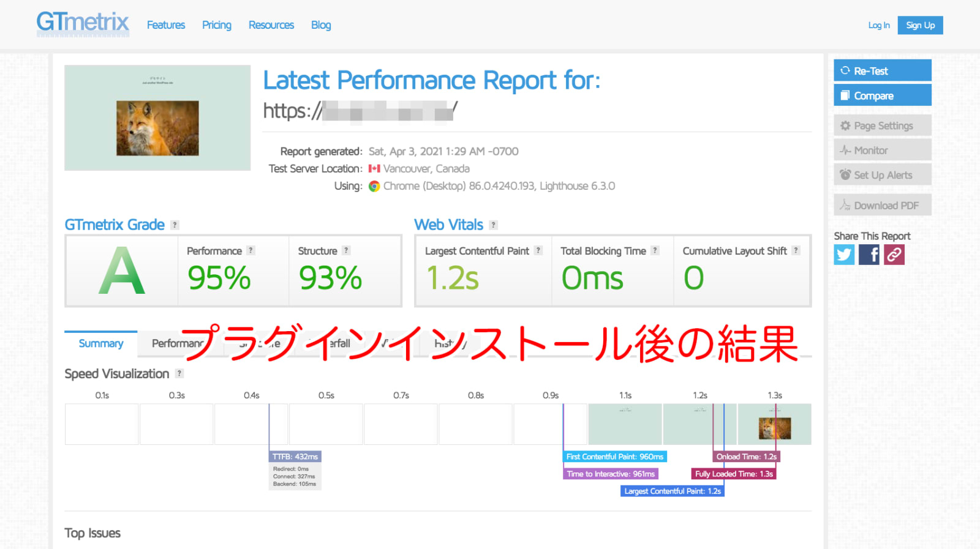
Task: Run the test again with Re-Test
Action: pyautogui.click(x=883, y=70)
